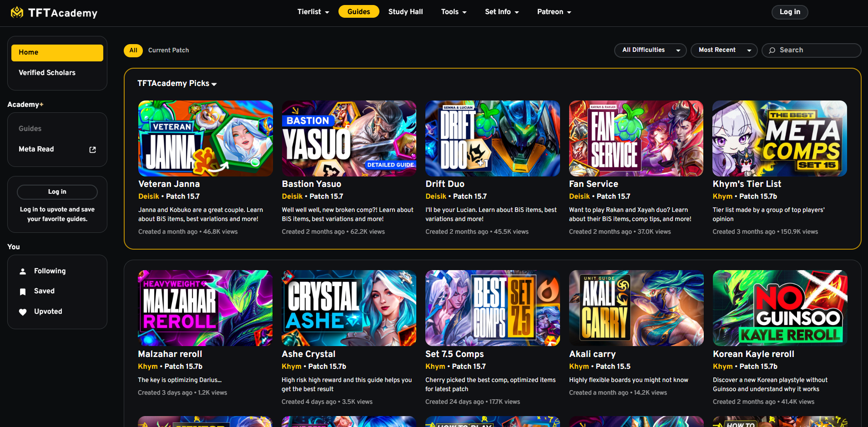
Task: Click the Upvoted heart icon
Action: 23,312
